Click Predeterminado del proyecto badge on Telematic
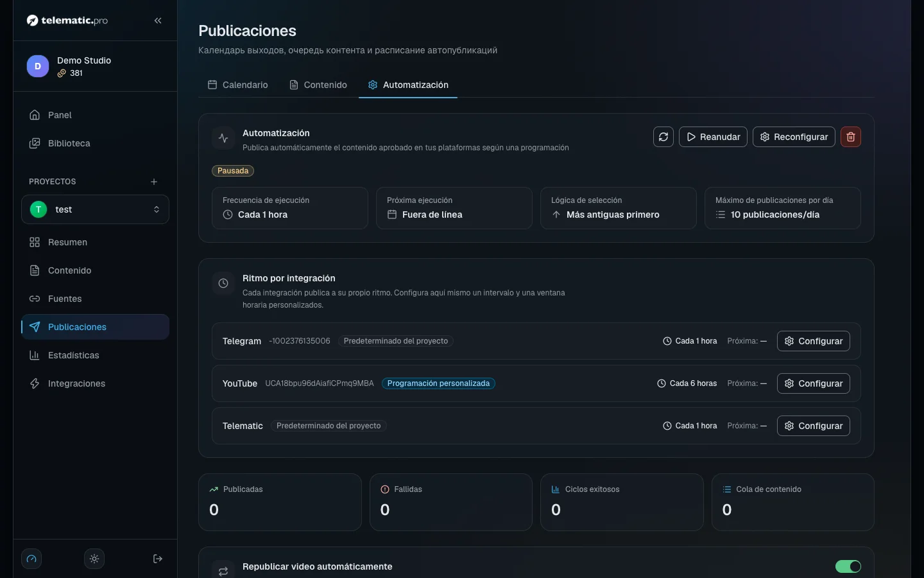This screenshot has height=578, width=924. (x=329, y=426)
